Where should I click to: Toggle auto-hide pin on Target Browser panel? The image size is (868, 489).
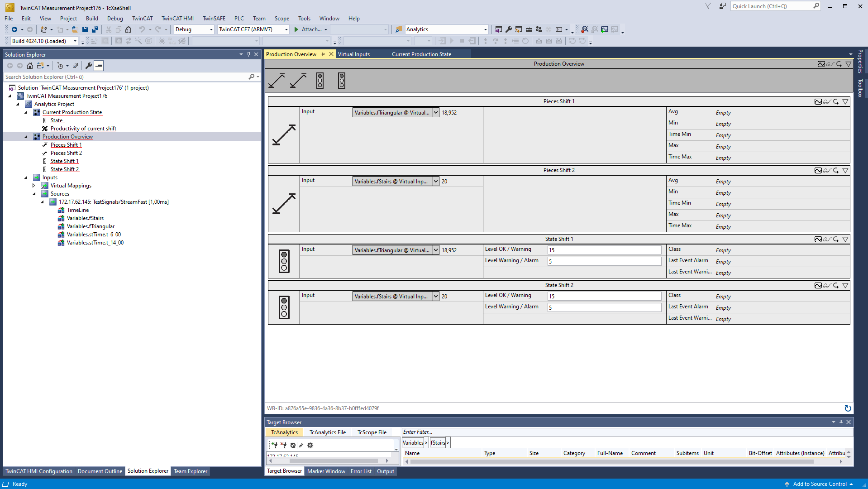click(841, 422)
